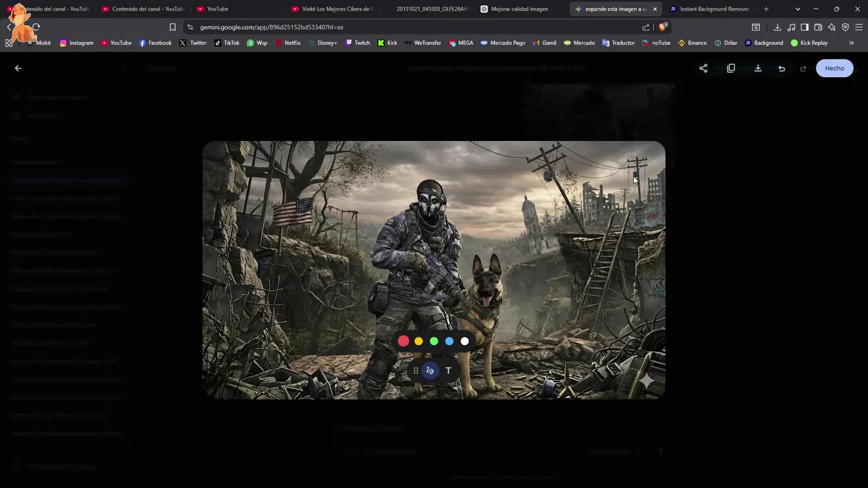This screenshot has width=868, height=488.
Task: Open the Dólar bookmark
Action: pyautogui.click(x=726, y=43)
